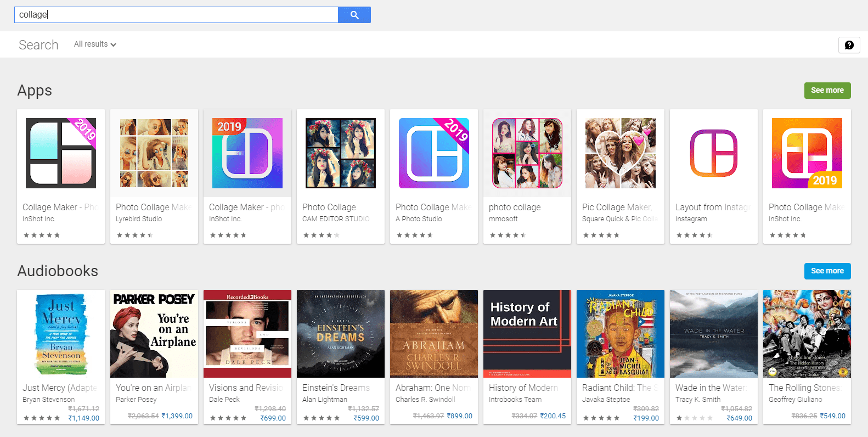Click the ₹649.00 price button
868x437 pixels.
click(739, 418)
